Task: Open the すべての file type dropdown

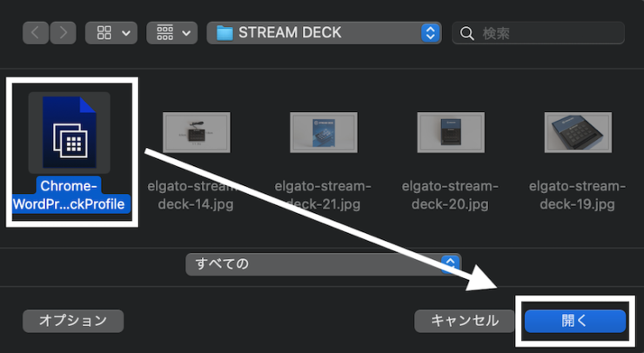Action: pyautogui.click(x=323, y=264)
